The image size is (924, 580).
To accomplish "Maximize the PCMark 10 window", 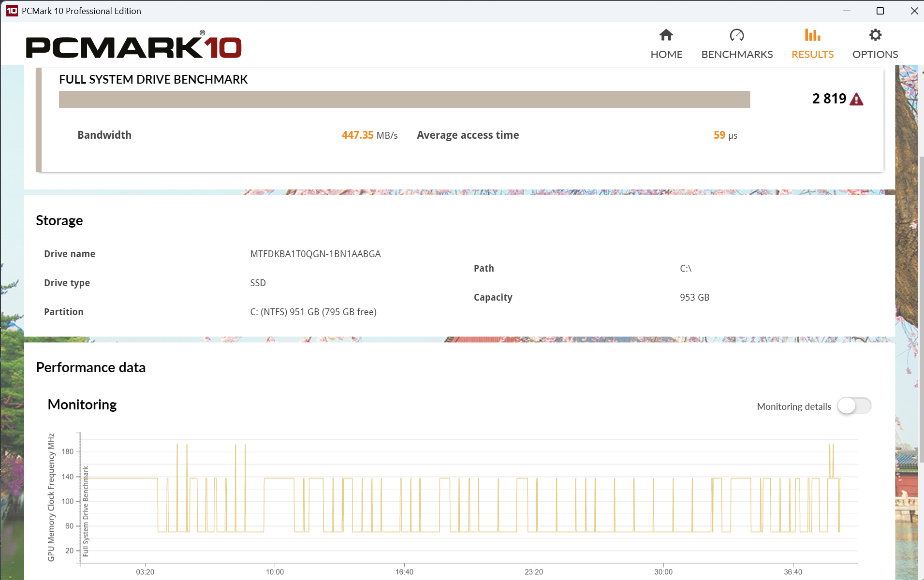I will click(x=880, y=11).
